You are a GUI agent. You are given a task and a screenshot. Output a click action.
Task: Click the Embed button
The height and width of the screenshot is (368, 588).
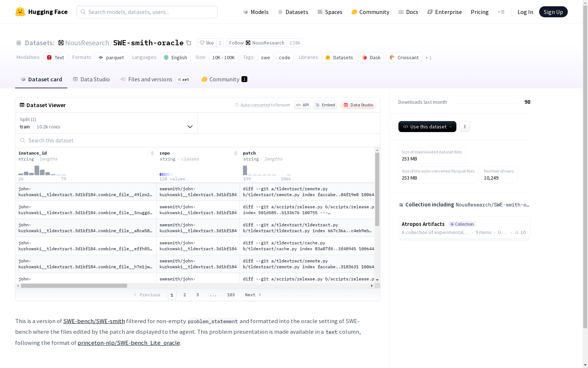(x=325, y=105)
